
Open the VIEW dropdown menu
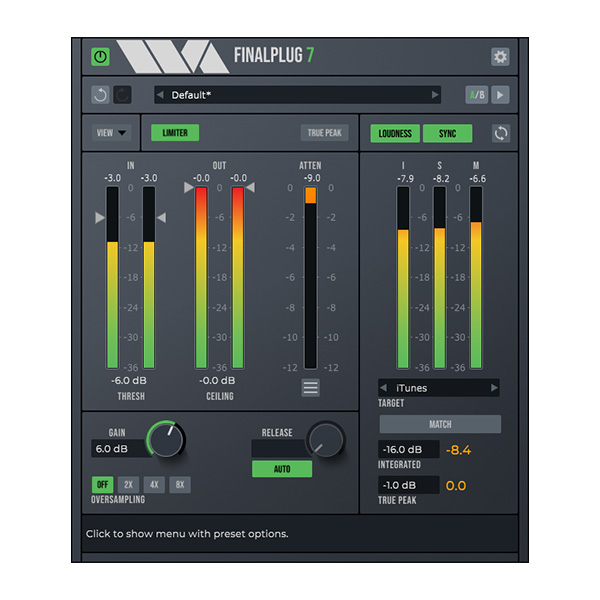111,133
